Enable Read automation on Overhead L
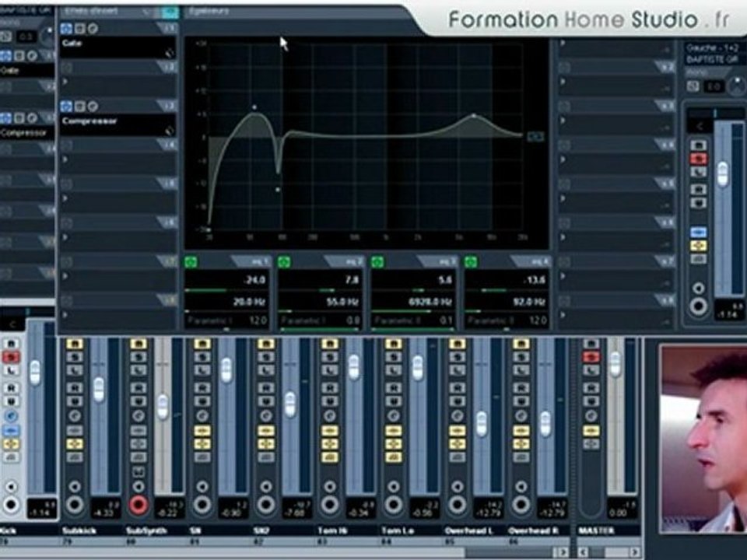The image size is (747, 560). coord(457,387)
